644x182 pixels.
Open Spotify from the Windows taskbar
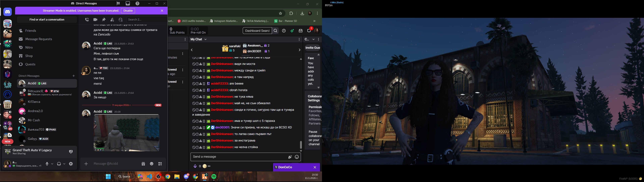click(x=214, y=177)
